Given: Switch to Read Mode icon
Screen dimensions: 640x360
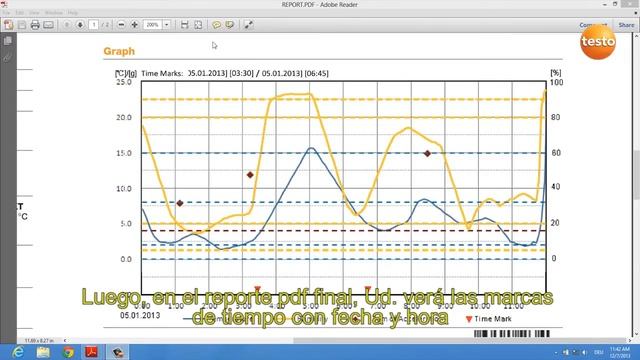Looking at the screenshot, I should pos(248,25).
